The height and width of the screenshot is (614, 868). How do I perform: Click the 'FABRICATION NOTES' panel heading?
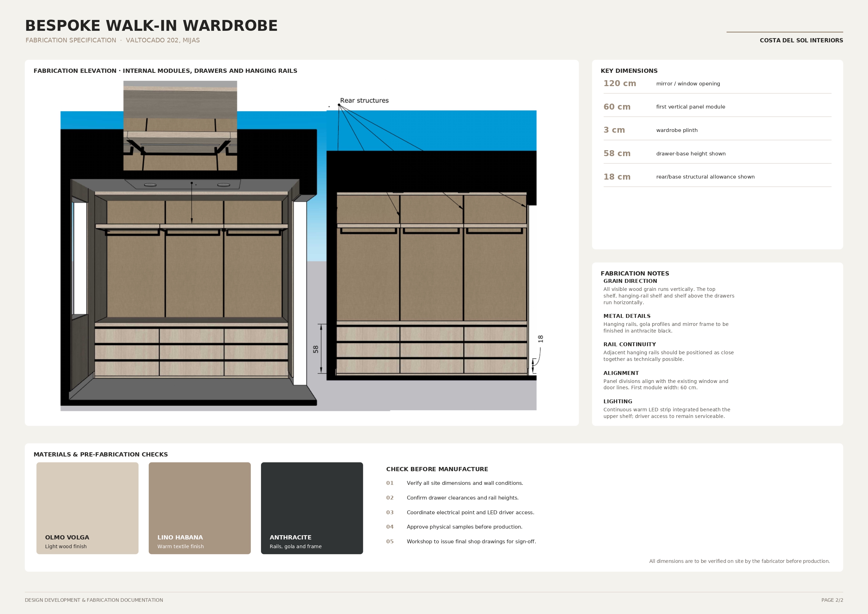point(635,273)
